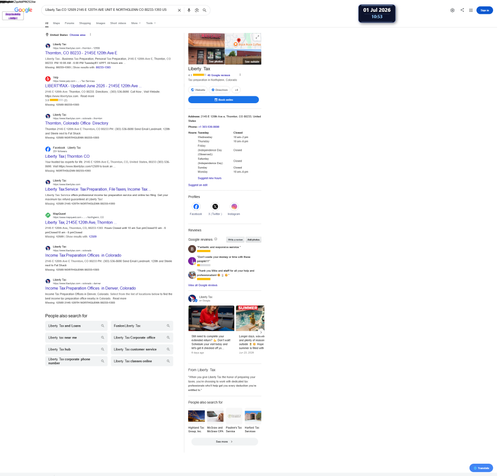Start voice search with the microphone icon
Screen dimensions: 500x476
[x=189, y=10]
